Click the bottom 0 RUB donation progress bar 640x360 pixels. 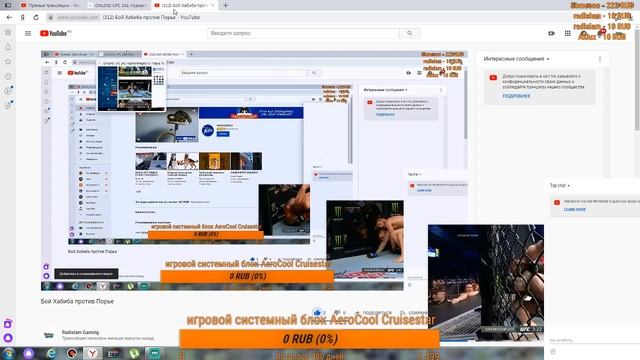(310, 339)
